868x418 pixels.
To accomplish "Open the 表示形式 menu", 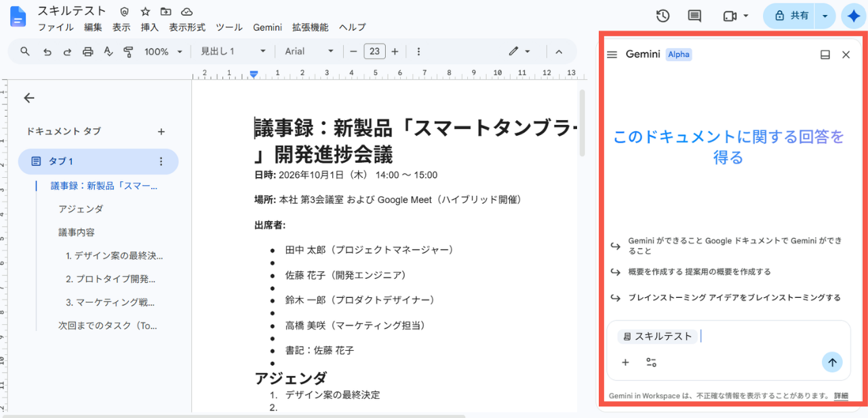I will click(x=187, y=27).
